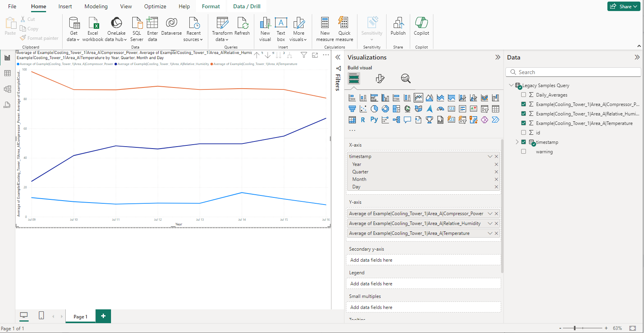Open the Format visual pane icon
The height and width of the screenshot is (333, 644).
(380, 79)
